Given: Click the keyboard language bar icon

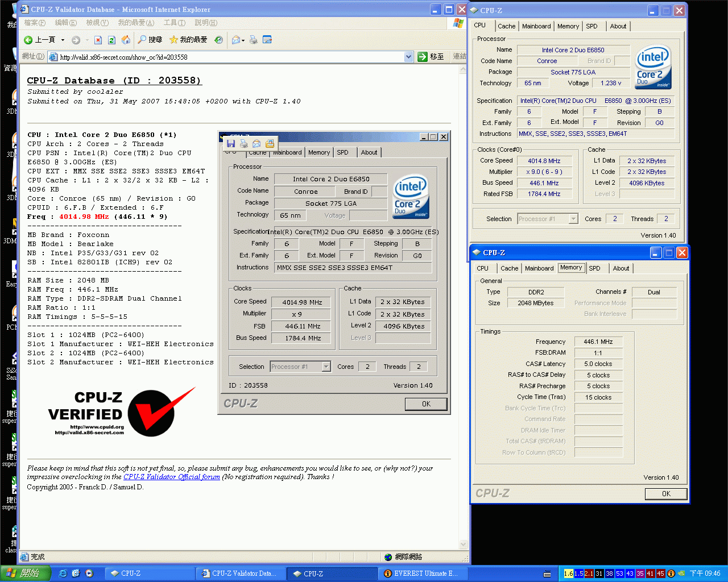Looking at the screenshot, I should 548,574.
